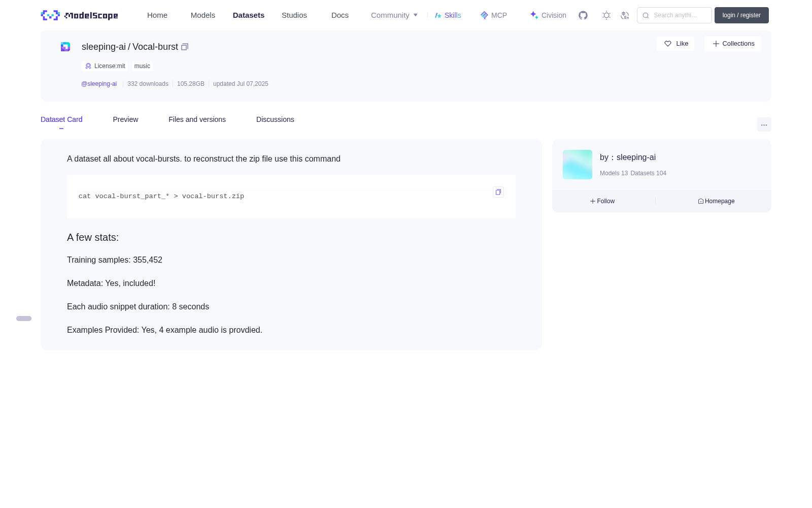The image size is (812, 508).
Task: Click 'updated Jul 07,2025' text
Action: coord(241,84)
